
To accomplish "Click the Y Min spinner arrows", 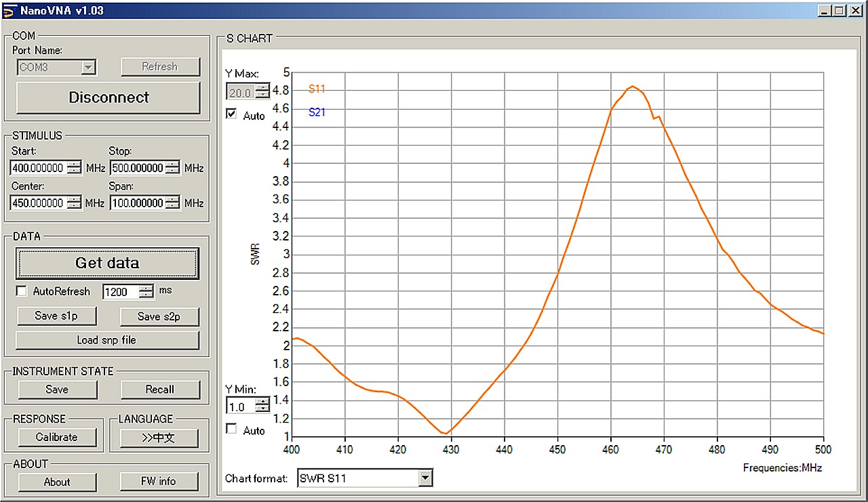I will [x=262, y=406].
